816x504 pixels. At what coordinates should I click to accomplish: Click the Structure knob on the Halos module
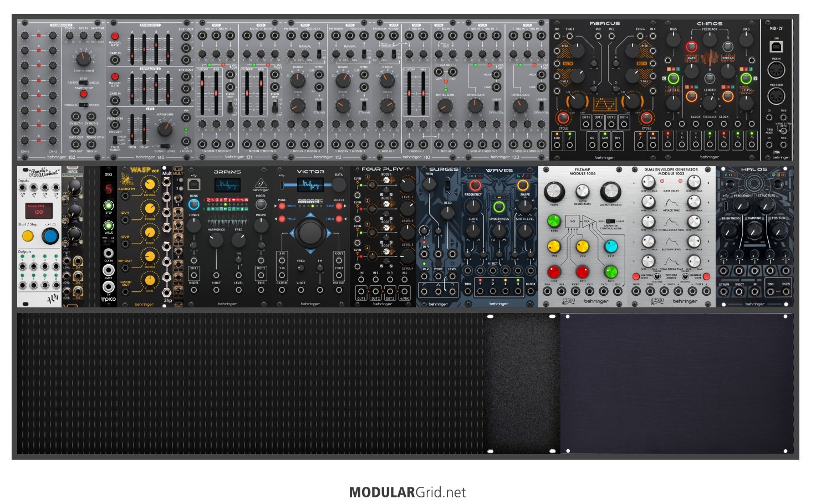(x=767, y=206)
